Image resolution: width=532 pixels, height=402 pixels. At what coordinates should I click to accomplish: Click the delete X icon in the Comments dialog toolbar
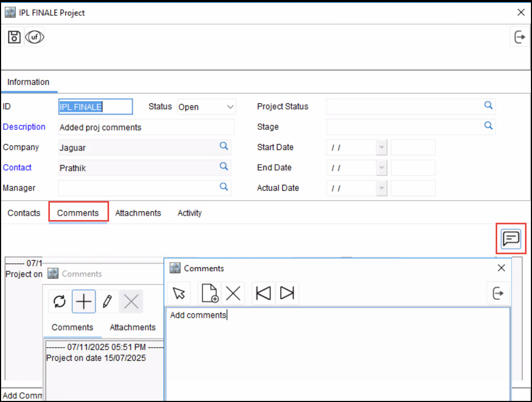click(x=233, y=293)
